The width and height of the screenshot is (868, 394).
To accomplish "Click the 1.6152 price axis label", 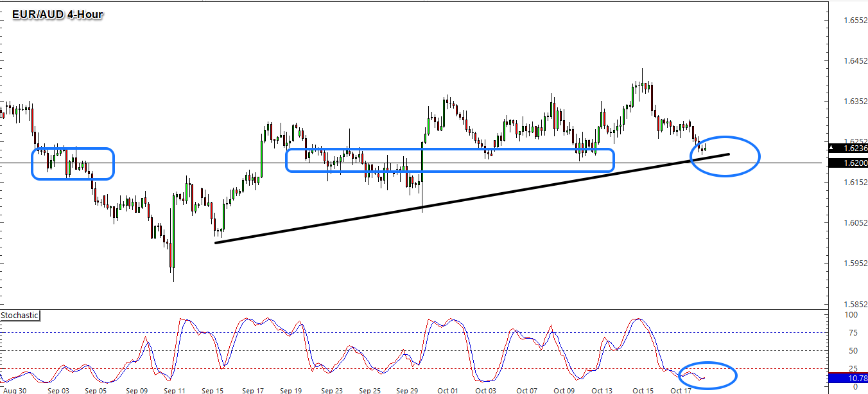I will (855, 183).
